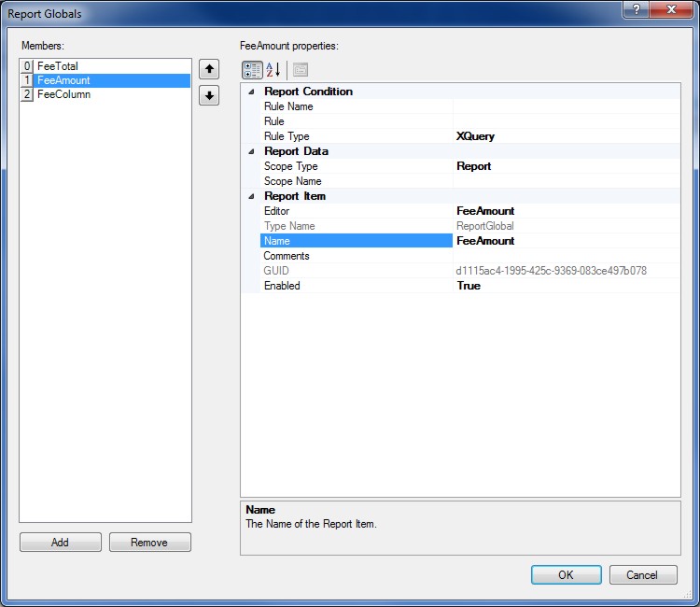The width and height of the screenshot is (700, 607).
Task: Sort properties alphabetically with A-Z icon
Action: tap(273, 70)
